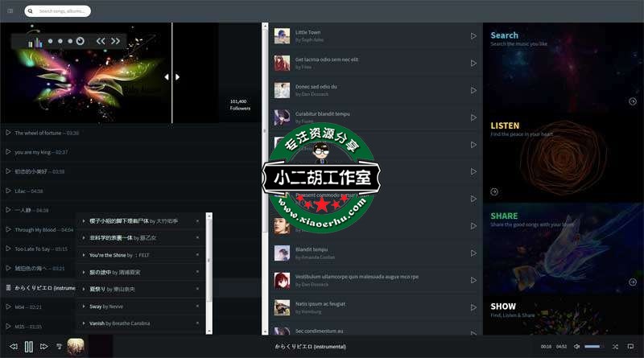
Task: Toggle shuffle playback mode
Action: [x=615, y=347]
